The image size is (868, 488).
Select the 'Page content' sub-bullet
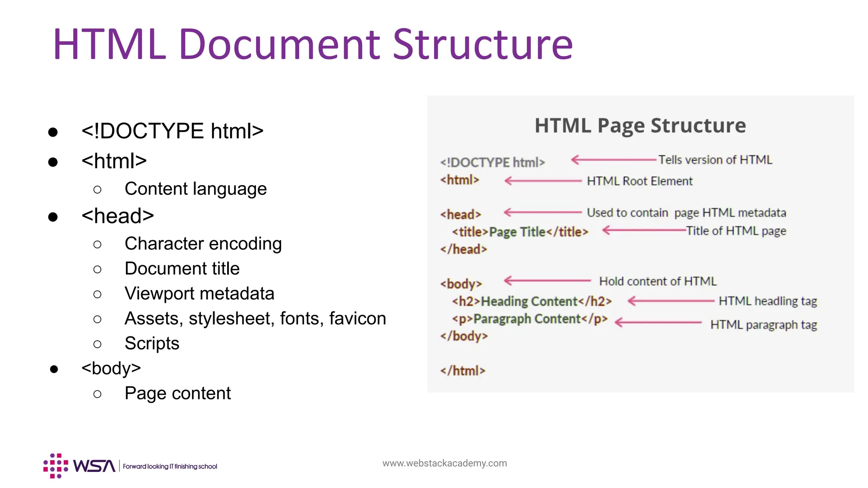tap(178, 394)
